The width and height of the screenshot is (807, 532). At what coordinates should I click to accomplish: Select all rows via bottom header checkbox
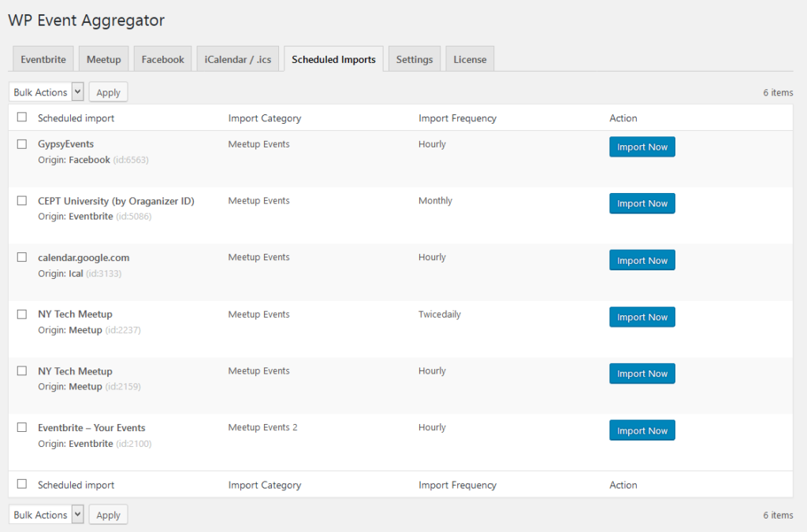(x=21, y=484)
